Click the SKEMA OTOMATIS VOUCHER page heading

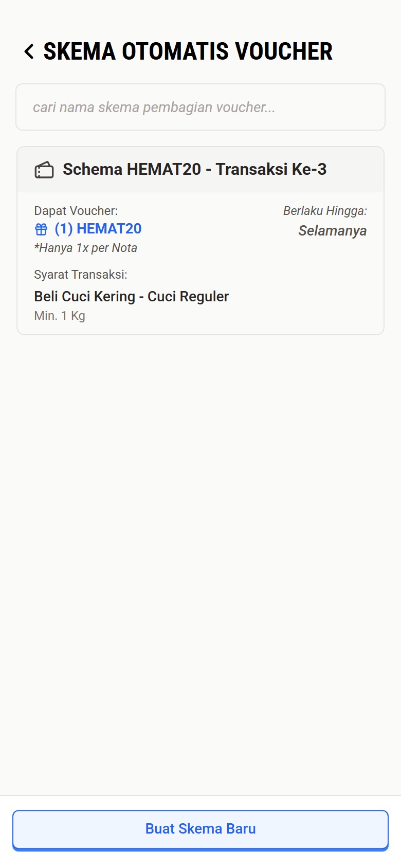click(188, 51)
